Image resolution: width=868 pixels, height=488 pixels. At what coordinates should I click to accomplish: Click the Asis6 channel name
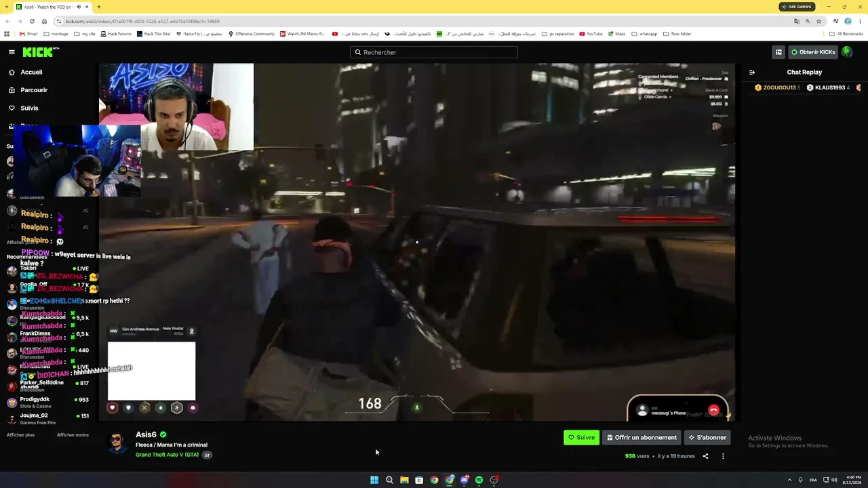tap(146, 434)
